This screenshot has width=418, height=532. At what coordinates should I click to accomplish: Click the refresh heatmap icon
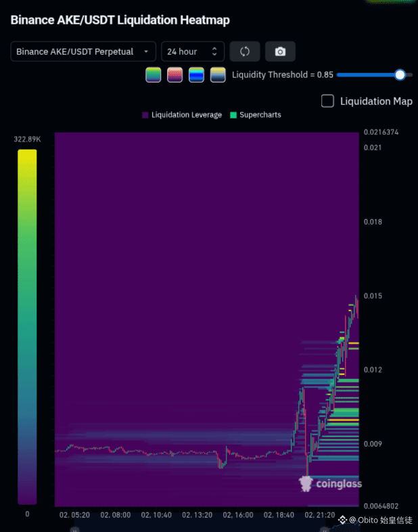[x=245, y=51]
